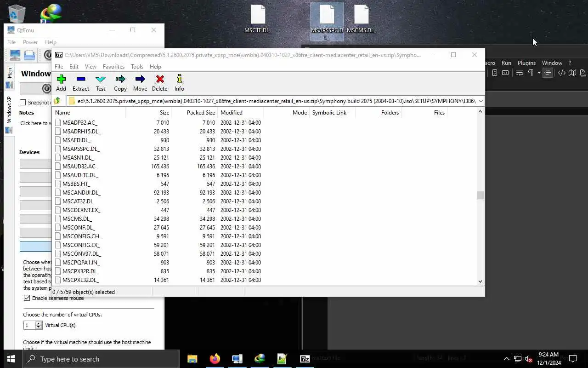
Task: Sort by the Modified column header
Action: point(240,113)
